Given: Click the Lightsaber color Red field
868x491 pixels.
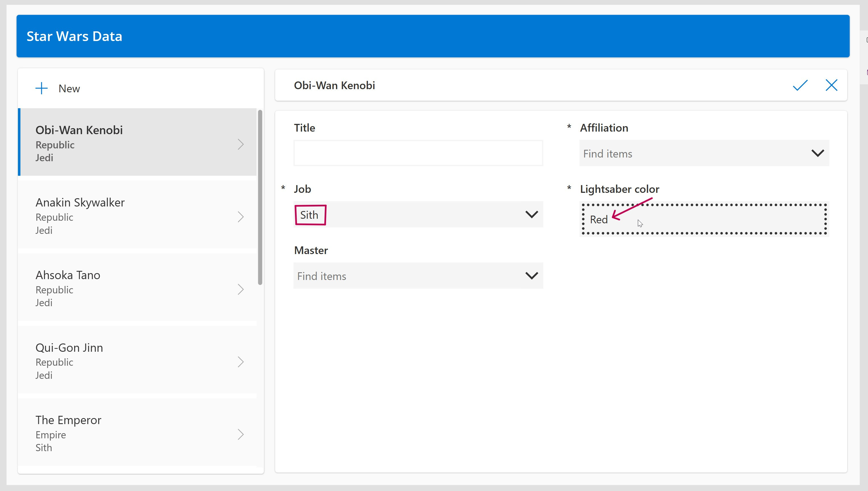Looking at the screenshot, I should click(704, 219).
